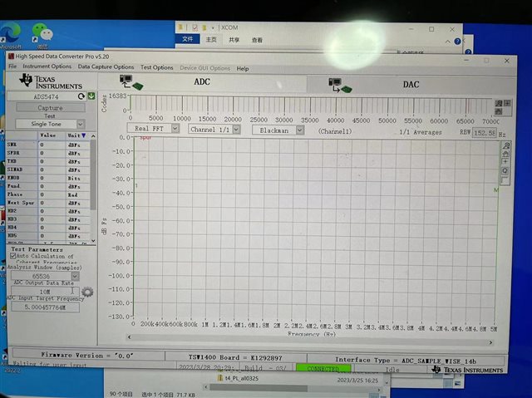Viewport: 532px width, 398px height.
Task: Open the 查看 tab in XCOM window
Action: pos(257,40)
